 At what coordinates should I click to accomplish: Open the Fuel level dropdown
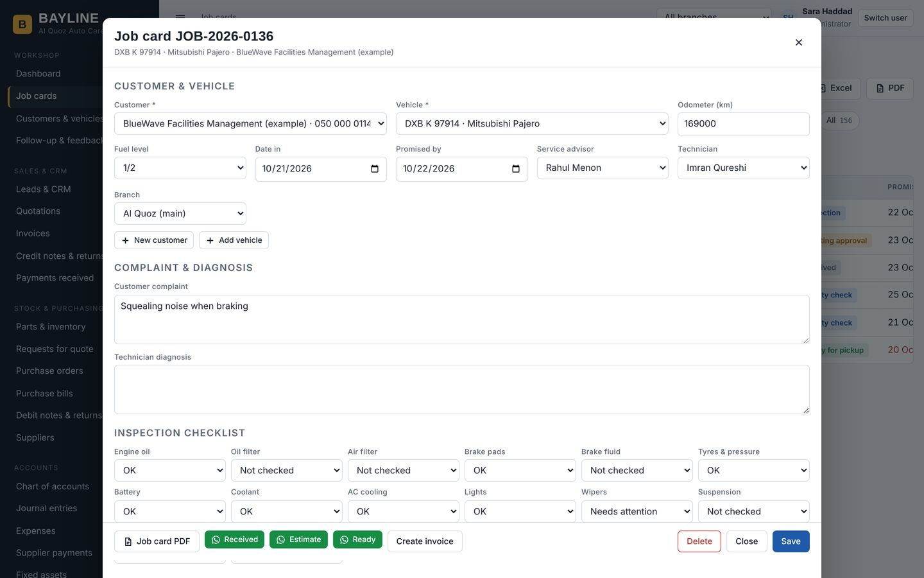pos(180,168)
